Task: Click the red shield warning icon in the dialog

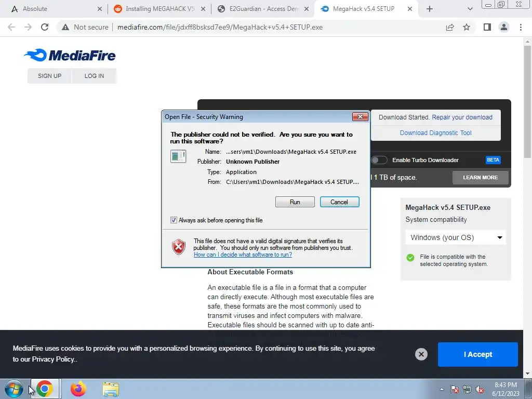Action: (179, 247)
